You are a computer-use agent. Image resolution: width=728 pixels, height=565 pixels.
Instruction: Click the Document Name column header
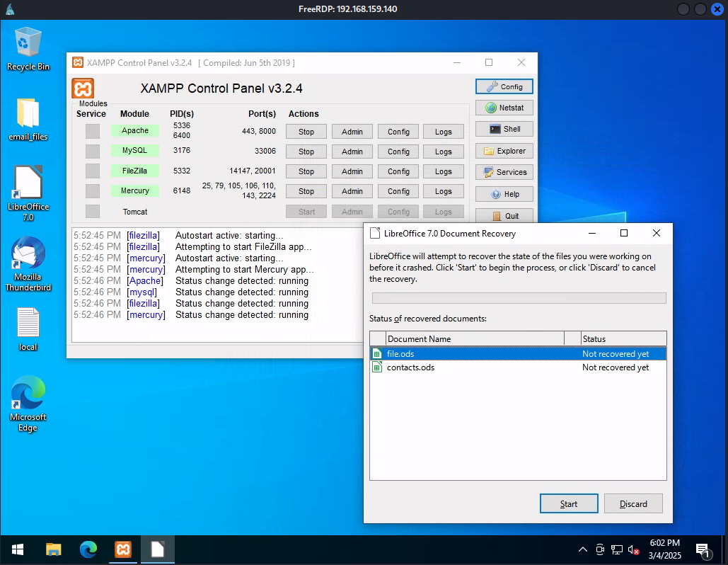pyautogui.click(x=475, y=338)
